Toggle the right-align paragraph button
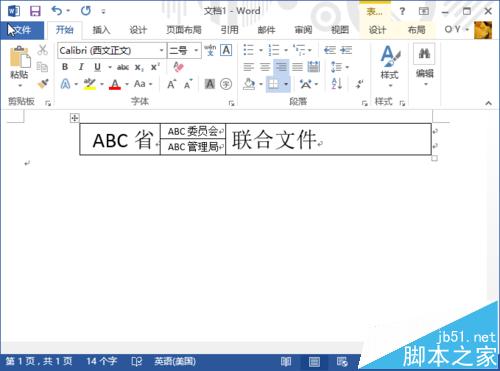Viewport: 500px width, 371px height. [x=281, y=67]
